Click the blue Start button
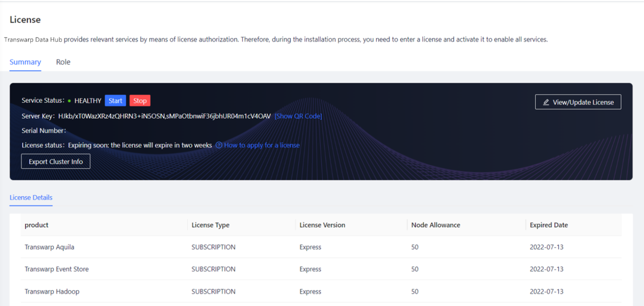Image resolution: width=644 pixels, height=306 pixels. (115, 101)
